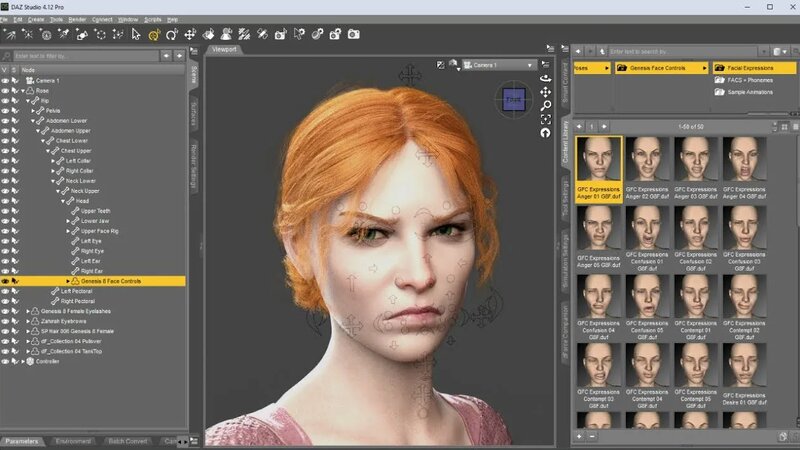Toggle visibility eye for Zahirah Eyebrows

[5, 321]
